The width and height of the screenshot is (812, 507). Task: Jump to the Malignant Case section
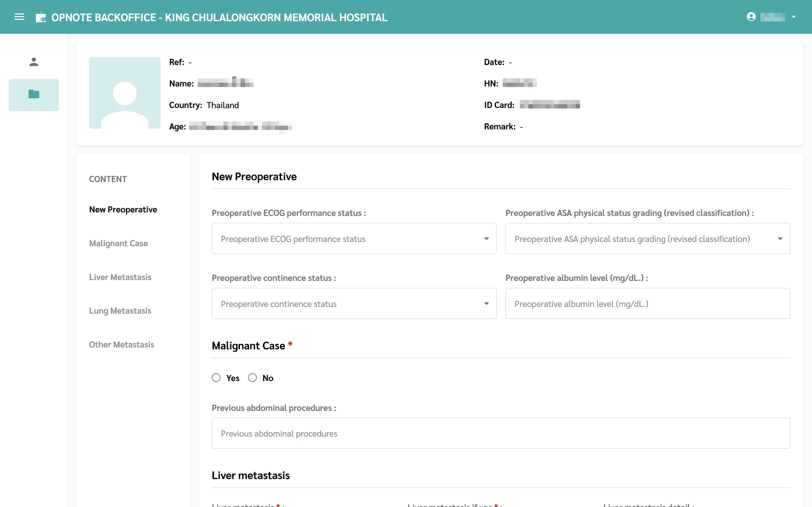coord(118,244)
